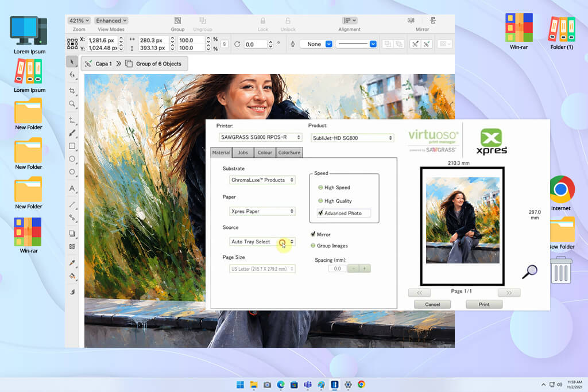This screenshot has width=588, height=392.
Task: Select the Rectangle tool
Action: tap(72, 146)
